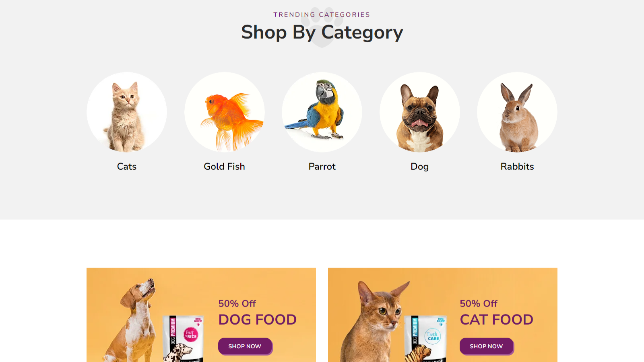The width and height of the screenshot is (644, 362).
Task: Open the Rabbits category label
Action: (x=517, y=167)
